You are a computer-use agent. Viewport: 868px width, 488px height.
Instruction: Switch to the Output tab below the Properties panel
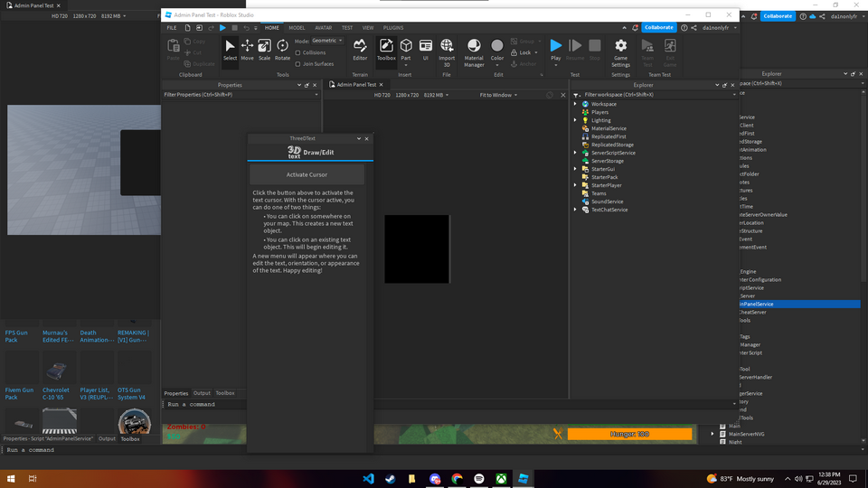pyautogui.click(x=202, y=393)
